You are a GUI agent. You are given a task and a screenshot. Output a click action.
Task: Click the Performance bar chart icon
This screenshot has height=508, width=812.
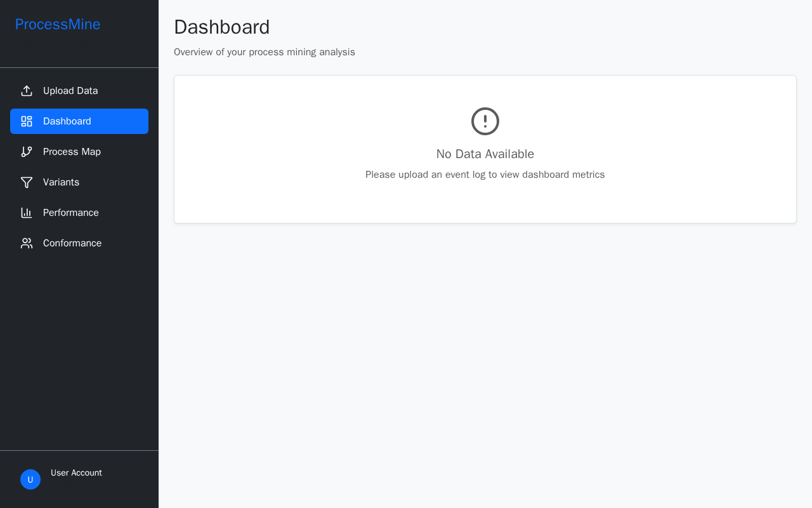27,213
